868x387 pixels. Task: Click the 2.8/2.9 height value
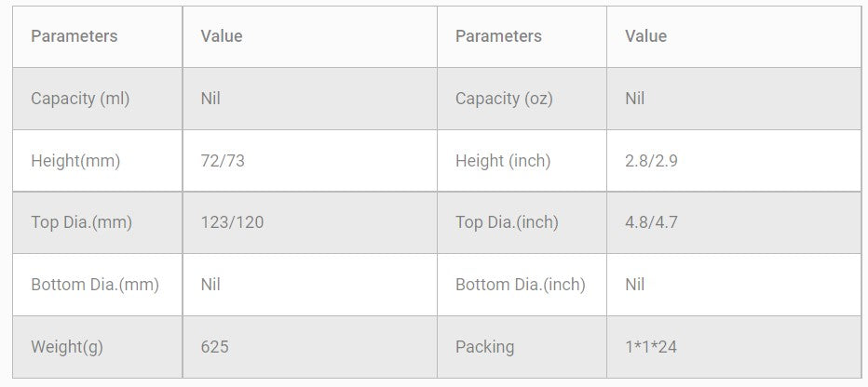pos(652,161)
